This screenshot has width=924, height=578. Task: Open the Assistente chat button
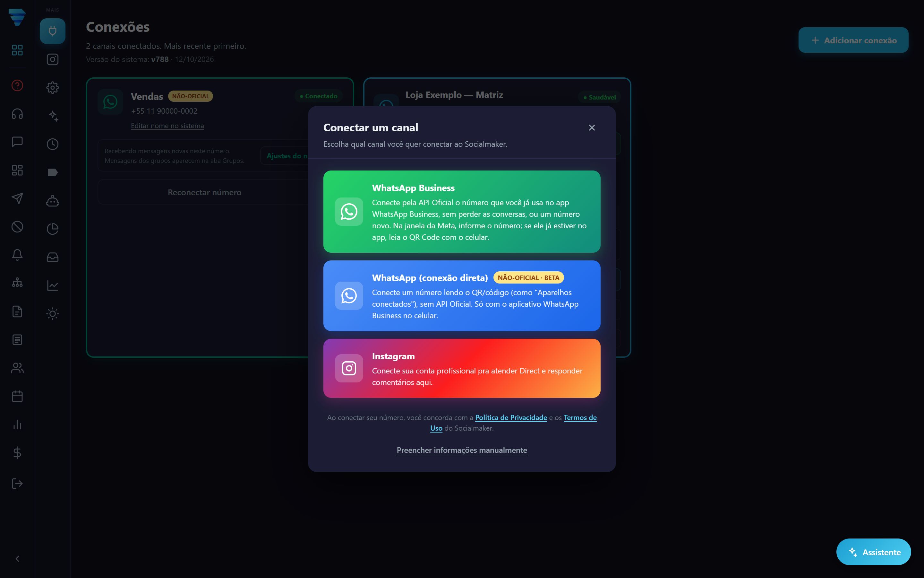[873, 552]
